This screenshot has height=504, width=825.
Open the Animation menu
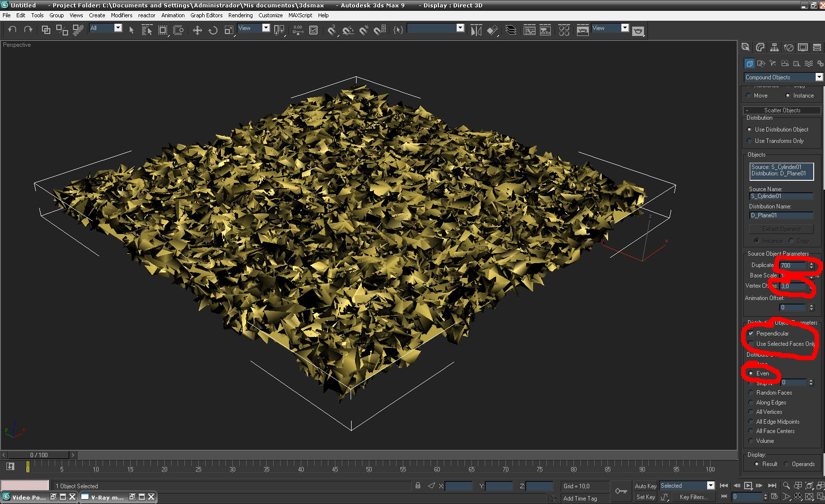[x=173, y=15]
